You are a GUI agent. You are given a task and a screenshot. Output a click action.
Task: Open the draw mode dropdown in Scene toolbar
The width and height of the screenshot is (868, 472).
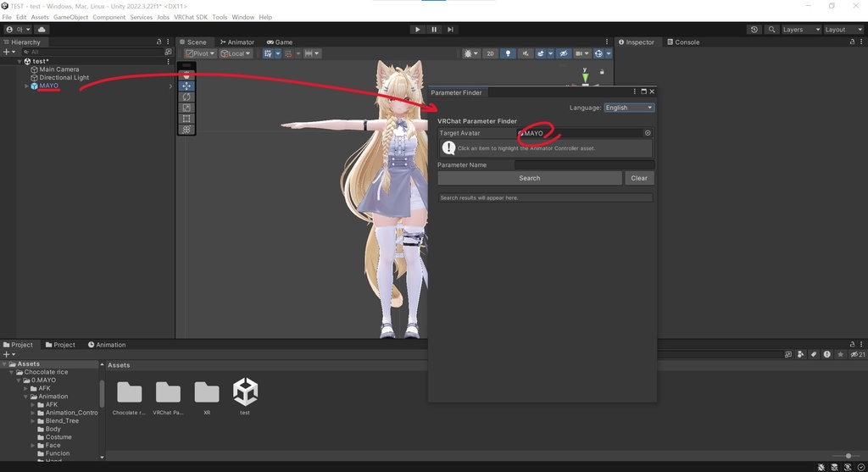pyautogui.click(x=470, y=53)
